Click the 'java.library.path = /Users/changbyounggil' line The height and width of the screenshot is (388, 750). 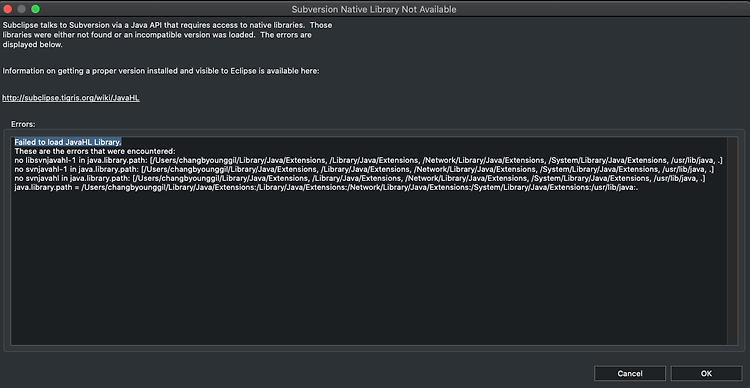[327, 188]
